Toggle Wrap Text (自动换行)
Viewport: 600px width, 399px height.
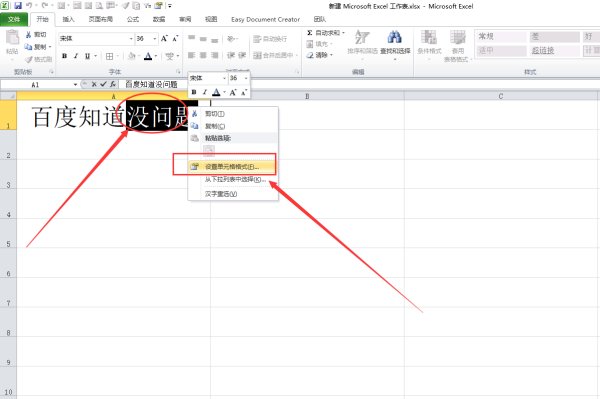tap(270, 39)
